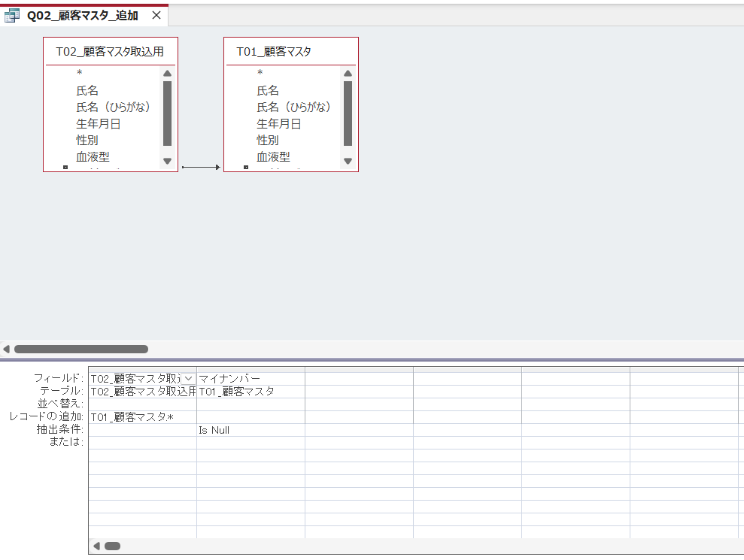Click the join arrow between the two tables
744x560 pixels.
point(199,166)
